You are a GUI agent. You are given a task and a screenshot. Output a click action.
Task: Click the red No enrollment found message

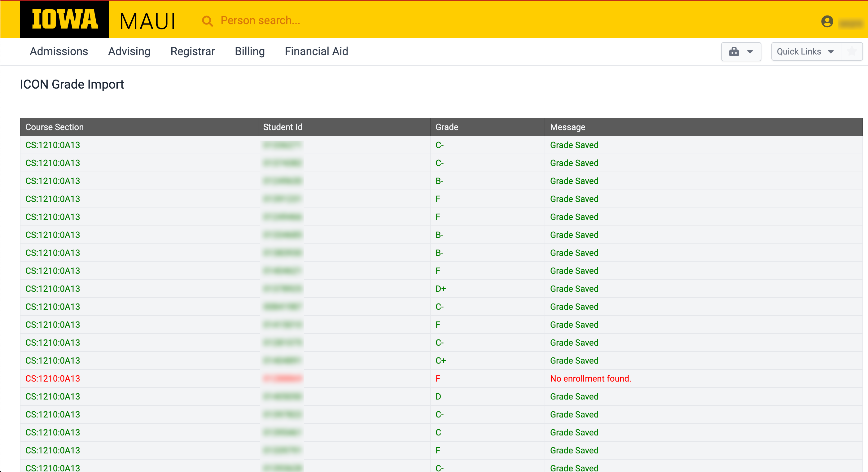(x=590, y=378)
